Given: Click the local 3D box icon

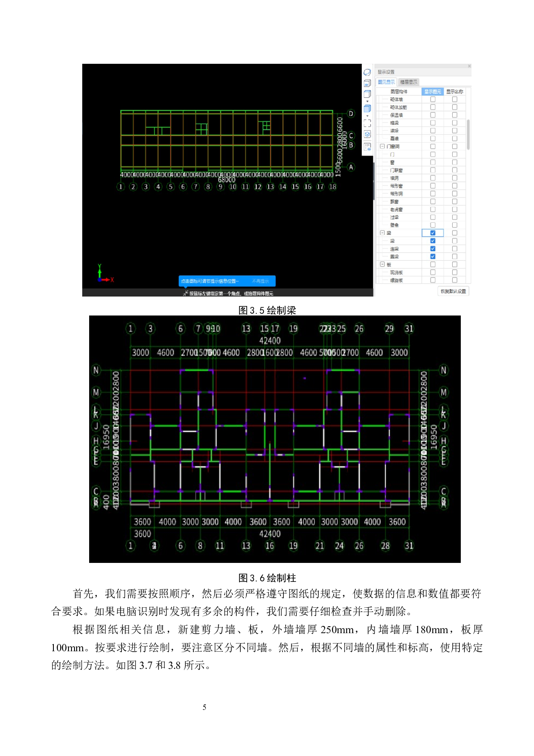Looking at the screenshot, I should (x=367, y=134).
